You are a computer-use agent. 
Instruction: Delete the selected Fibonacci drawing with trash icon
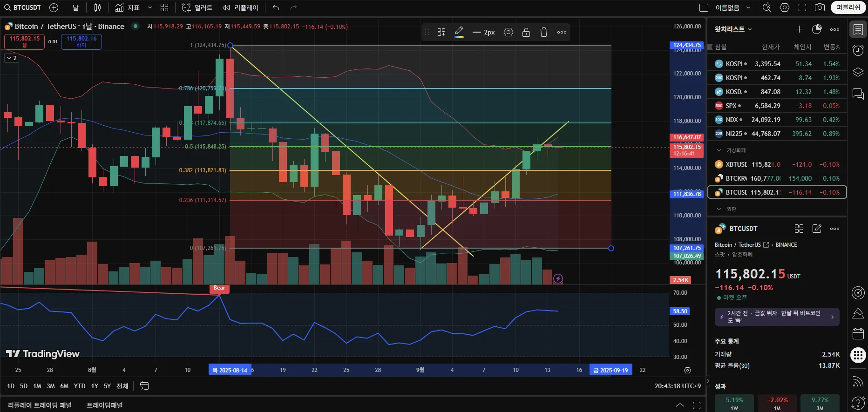pos(543,32)
